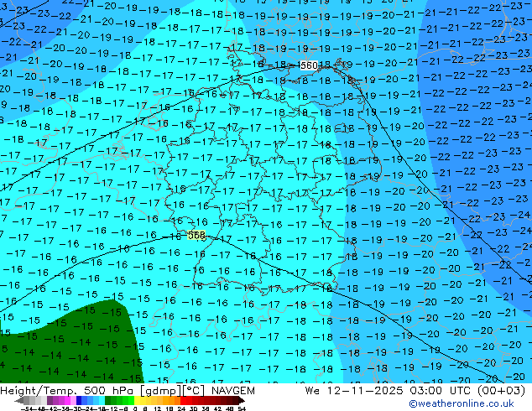Click the dark blue swatch in the legend
The width and height of the screenshot is (532, 411).
[x=79, y=400]
